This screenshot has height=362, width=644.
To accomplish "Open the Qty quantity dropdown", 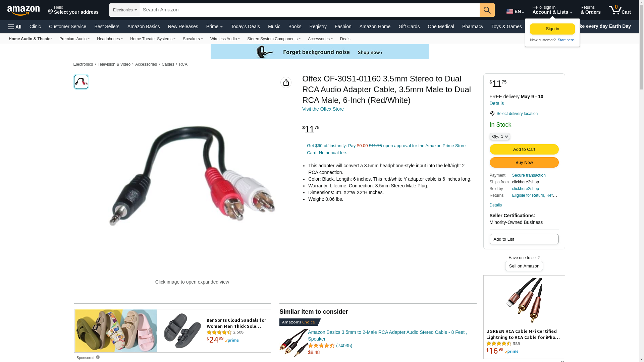I will pos(500,136).
